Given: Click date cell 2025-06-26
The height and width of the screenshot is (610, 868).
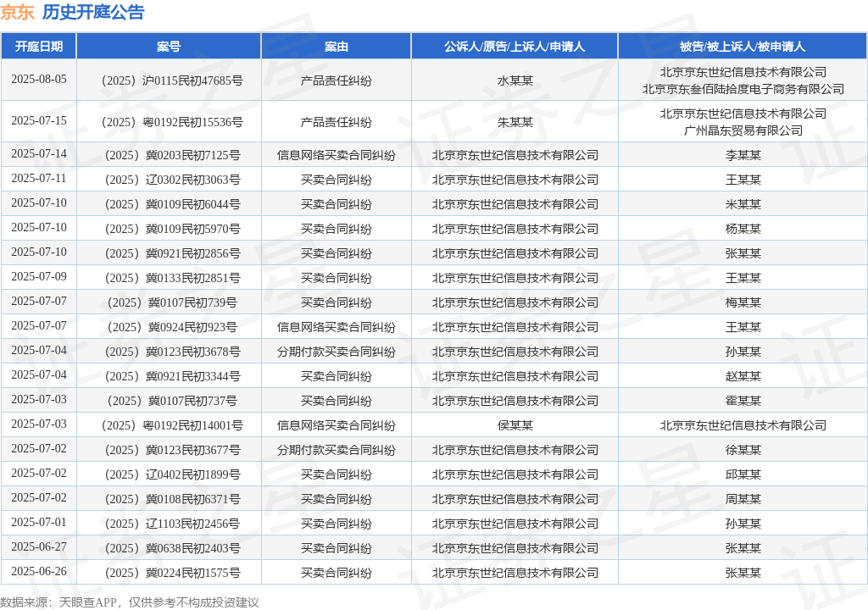Looking at the screenshot, I should (39, 571).
